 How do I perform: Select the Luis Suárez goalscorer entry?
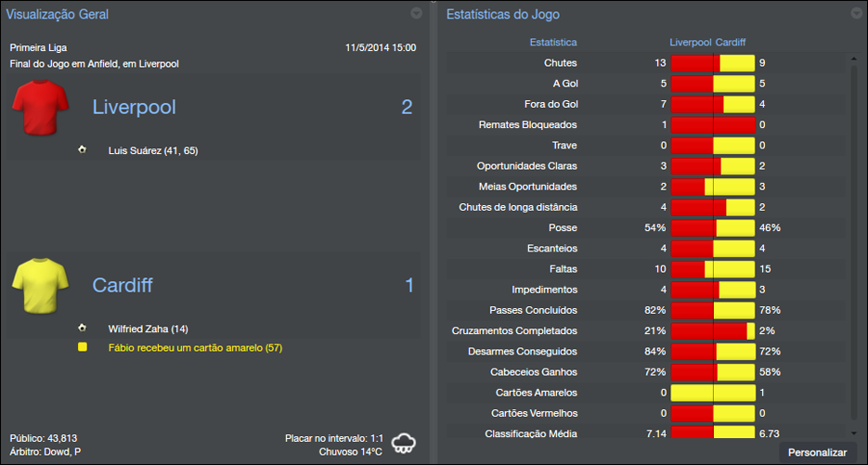click(153, 150)
